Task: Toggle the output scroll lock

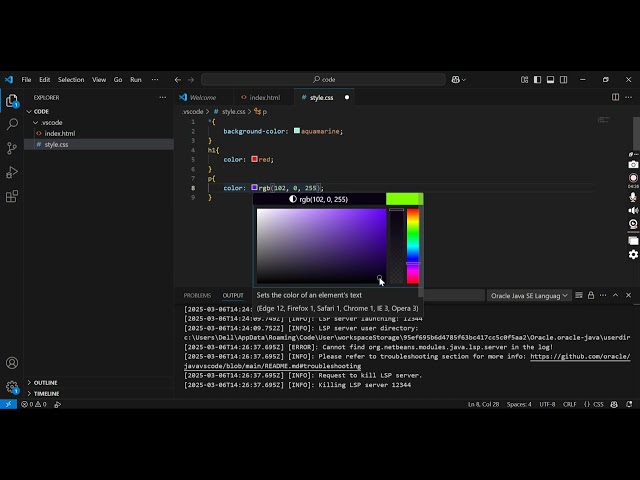Action: (x=591, y=295)
